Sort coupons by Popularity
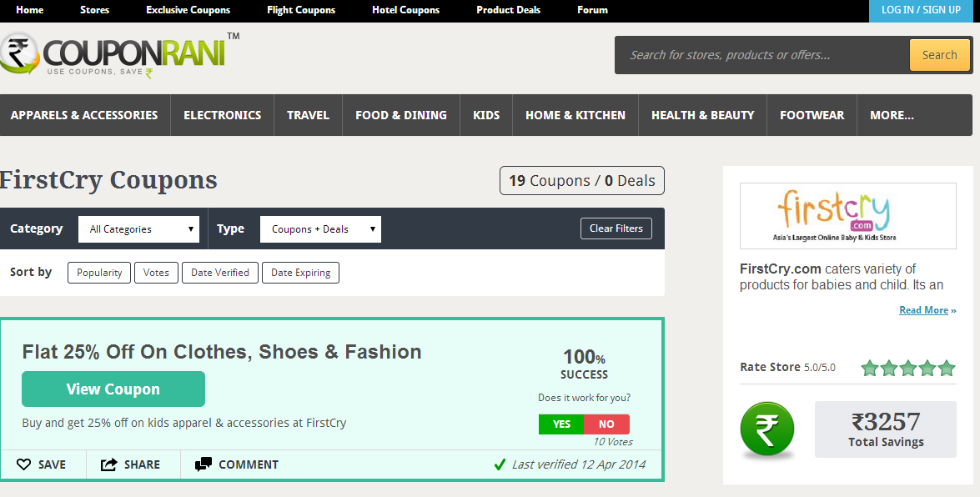Image resolution: width=980 pixels, height=497 pixels. click(99, 273)
